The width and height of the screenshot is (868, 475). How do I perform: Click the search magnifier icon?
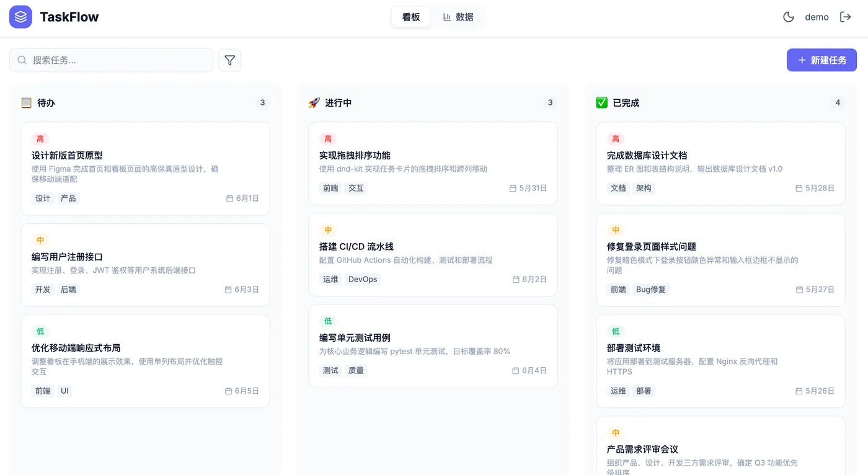(x=22, y=60)
